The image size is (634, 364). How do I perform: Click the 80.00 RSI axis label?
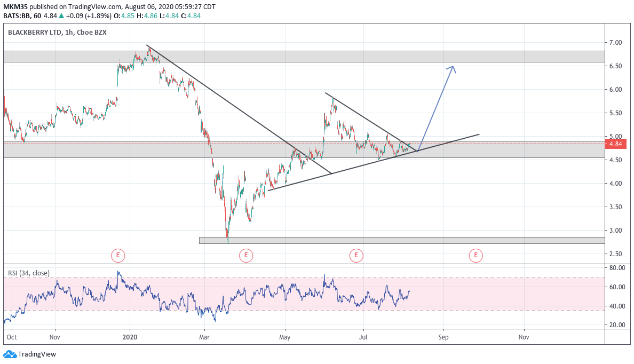pyautogui.click(x=617, y=268)
